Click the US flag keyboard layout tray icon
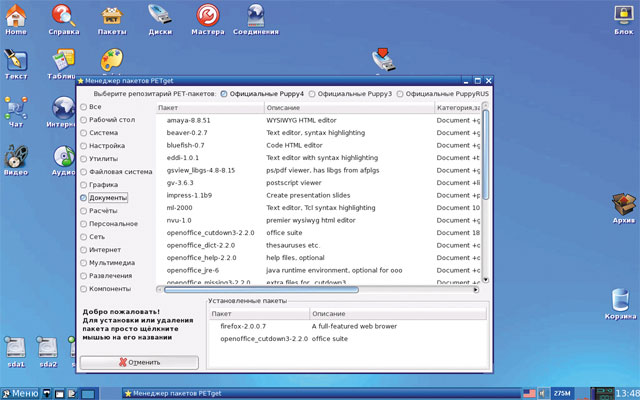 click(529, 393)
